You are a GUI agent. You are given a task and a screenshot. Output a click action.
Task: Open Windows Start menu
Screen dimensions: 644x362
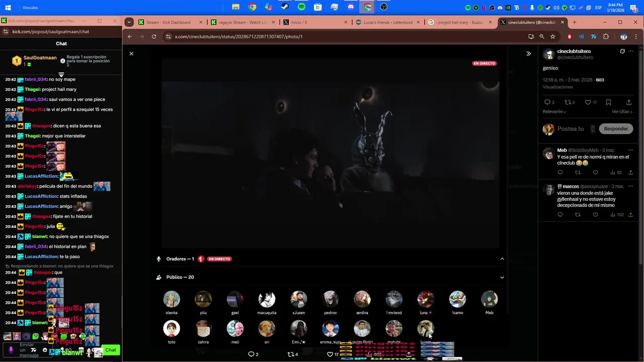point(8,8)
